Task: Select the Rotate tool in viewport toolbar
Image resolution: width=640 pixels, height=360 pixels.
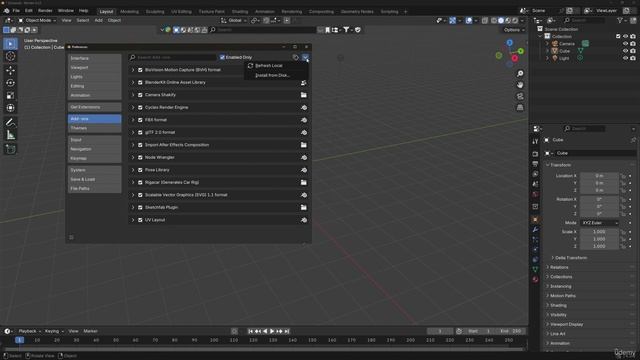Action: click(11, 83)
